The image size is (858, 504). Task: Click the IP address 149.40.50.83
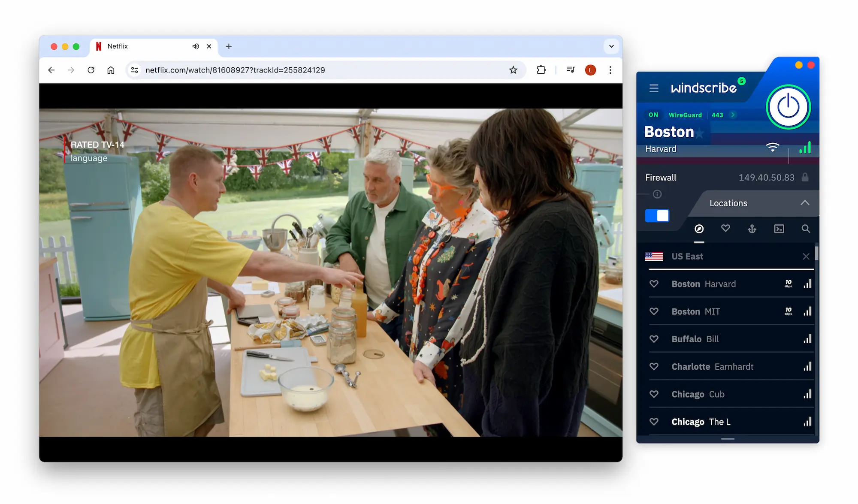[x=766, y=178]
